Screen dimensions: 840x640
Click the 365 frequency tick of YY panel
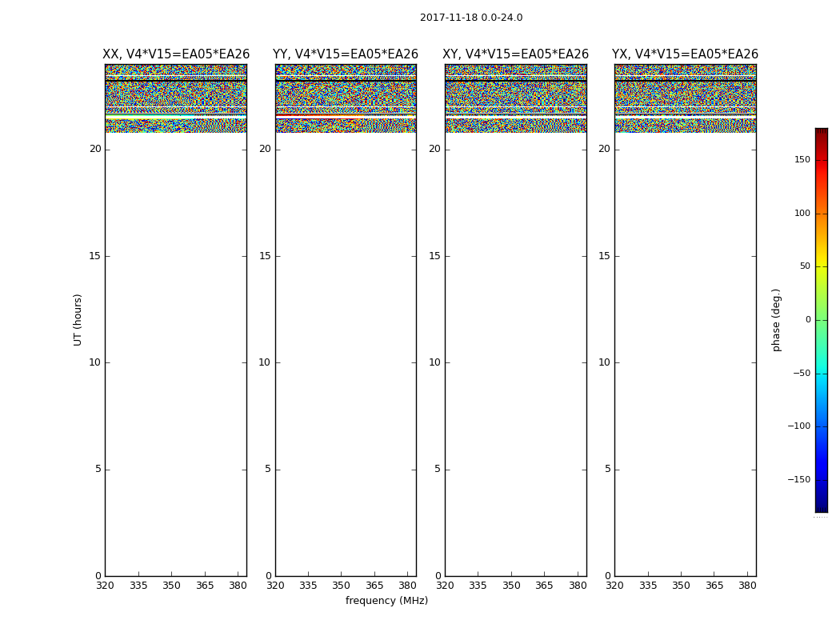pyautogui.click(x=374, y=586)
